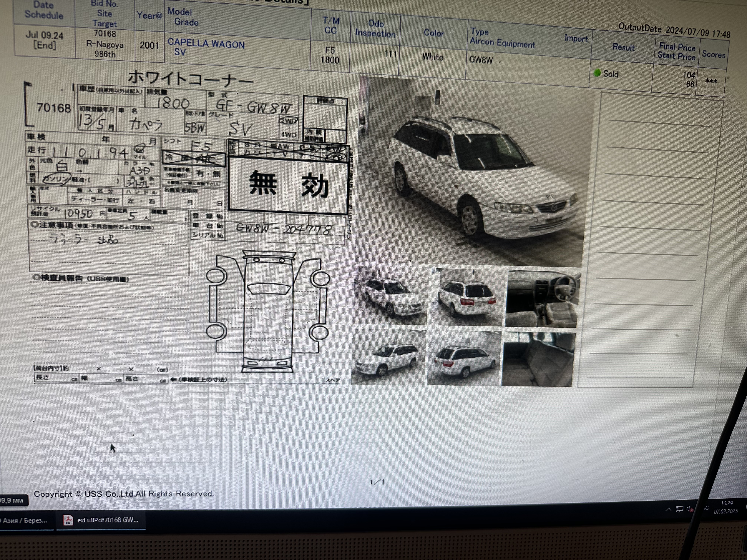
Task: Click the Final Price column header
Action: tap(677, 47)
